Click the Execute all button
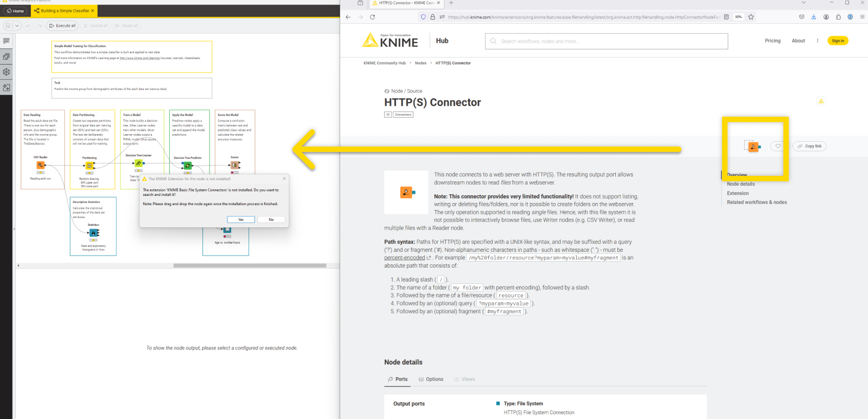The image size is (868, 419). pos(62,26)
